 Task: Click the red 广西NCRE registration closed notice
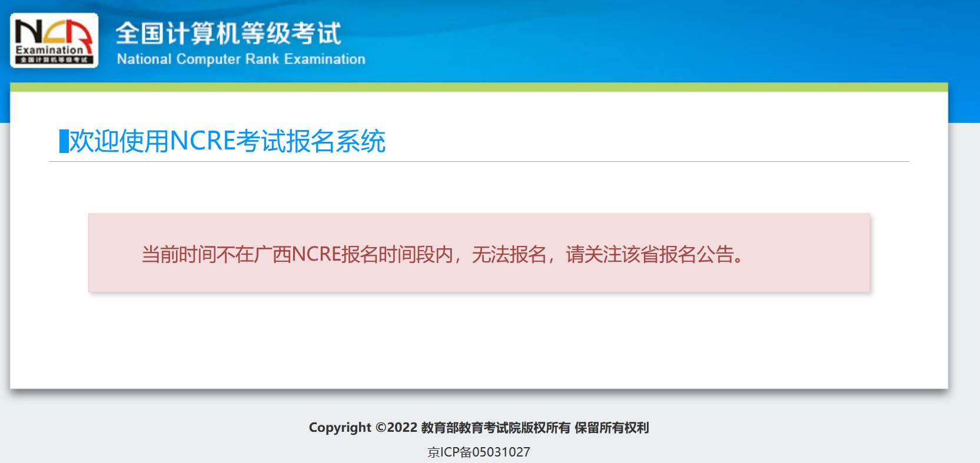[479, 253]
